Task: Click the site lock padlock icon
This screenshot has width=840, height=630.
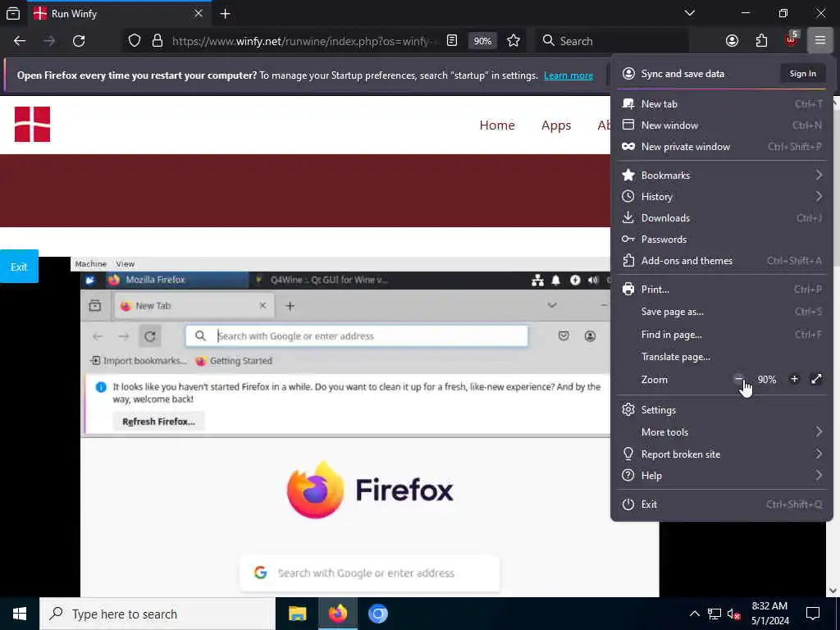Action: 157,41
